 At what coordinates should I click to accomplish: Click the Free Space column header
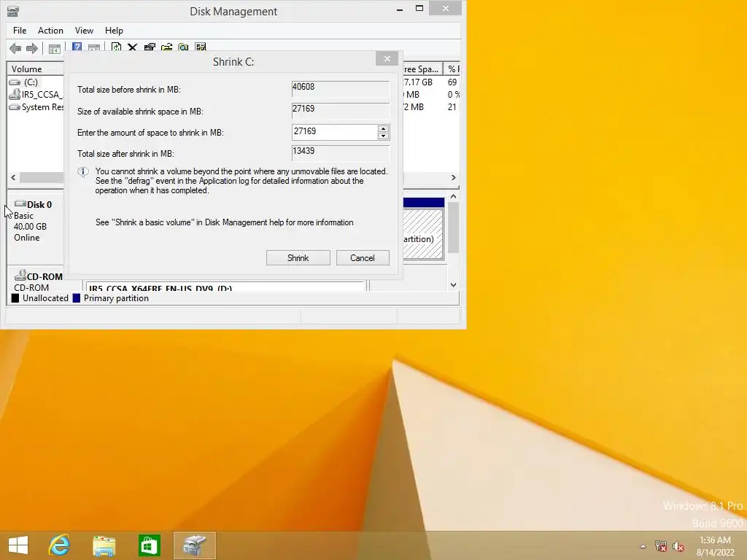[422, 69]
